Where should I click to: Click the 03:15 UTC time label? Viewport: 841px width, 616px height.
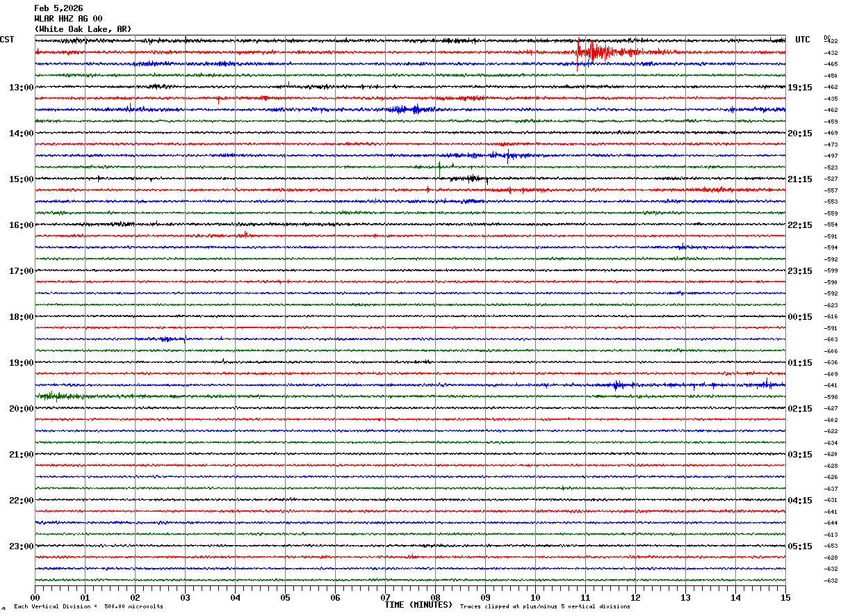tap(800, 455)
